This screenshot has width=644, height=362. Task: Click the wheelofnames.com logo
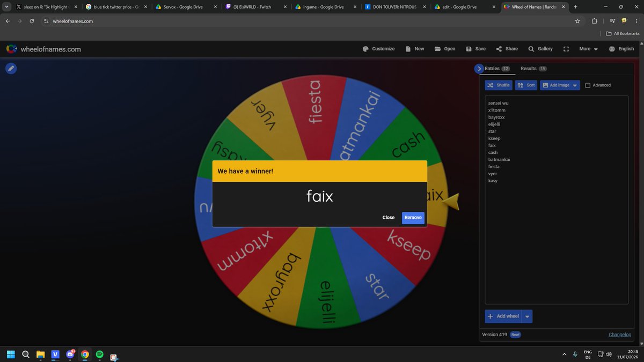pos(43,49)
